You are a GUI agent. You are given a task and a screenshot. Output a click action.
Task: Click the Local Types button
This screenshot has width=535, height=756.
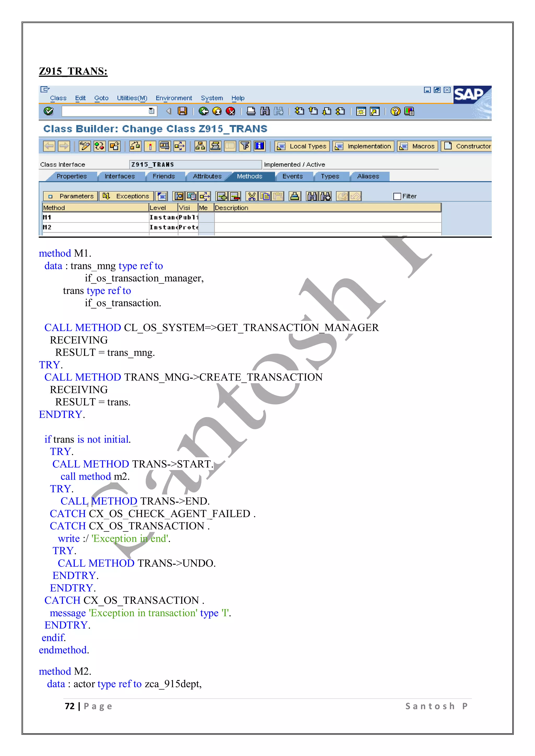pos(302,146)
